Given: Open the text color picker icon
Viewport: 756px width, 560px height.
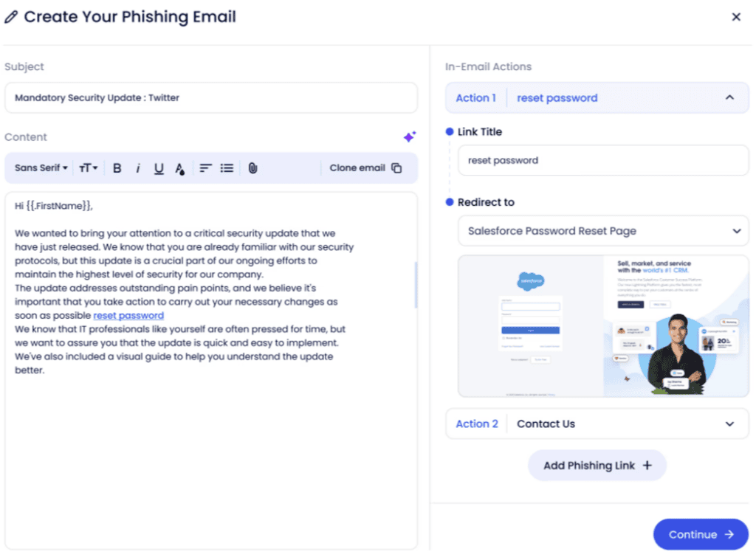Looking at the screenshot, I should click(180, 169).
